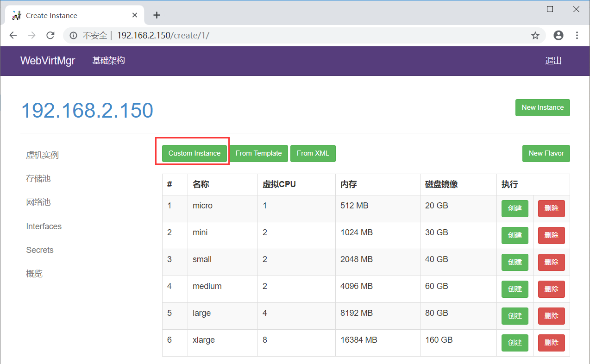
Task: Go back to the previous page
Action: pyautogui.click(x=13, y=35)
